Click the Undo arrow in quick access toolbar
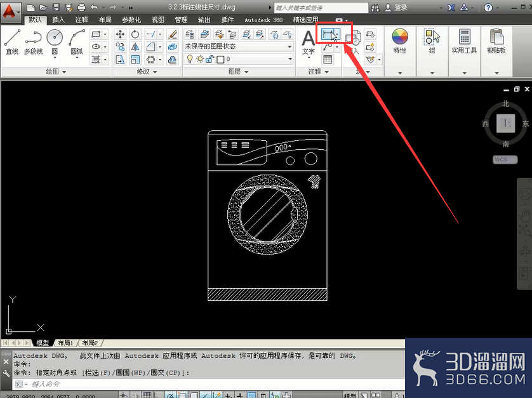The width and height of the screenshot is (532, 398). 95,7
